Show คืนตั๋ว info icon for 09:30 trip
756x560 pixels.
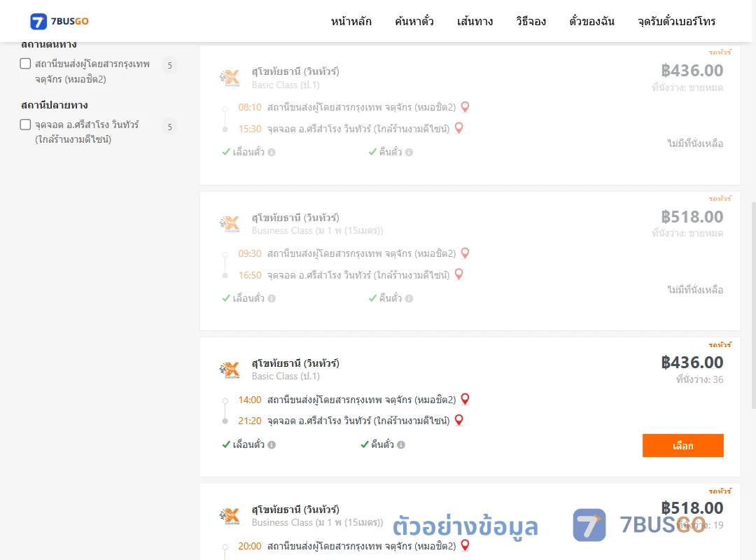click(x=409, y=299)
